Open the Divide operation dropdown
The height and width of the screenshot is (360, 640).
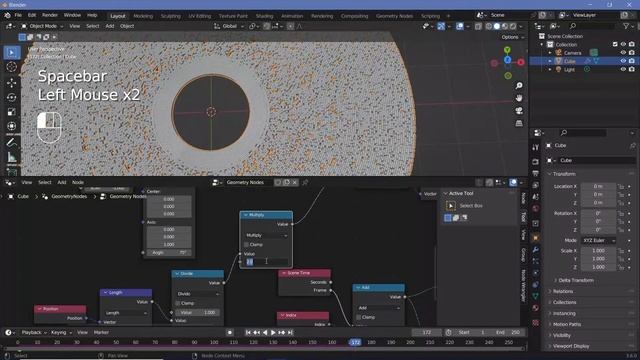[x=198, y=294]
